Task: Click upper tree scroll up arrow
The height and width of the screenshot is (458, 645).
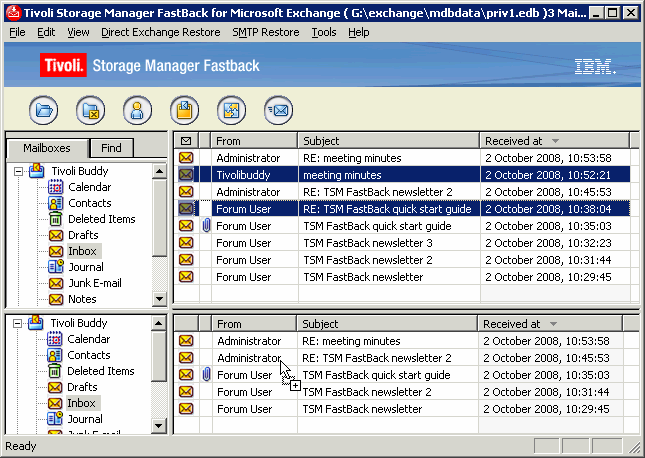Action: (x=159, y=171)
